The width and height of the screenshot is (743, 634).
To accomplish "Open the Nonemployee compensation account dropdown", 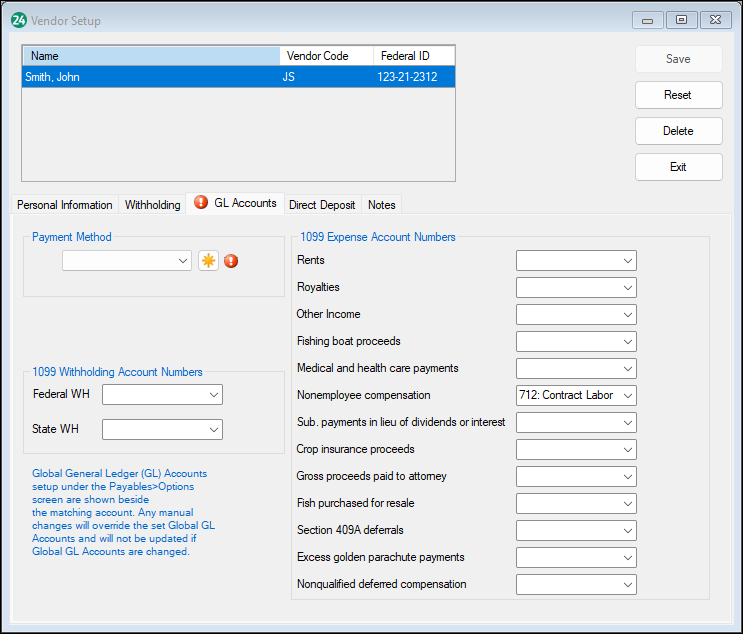I will (x=576, y=396).
